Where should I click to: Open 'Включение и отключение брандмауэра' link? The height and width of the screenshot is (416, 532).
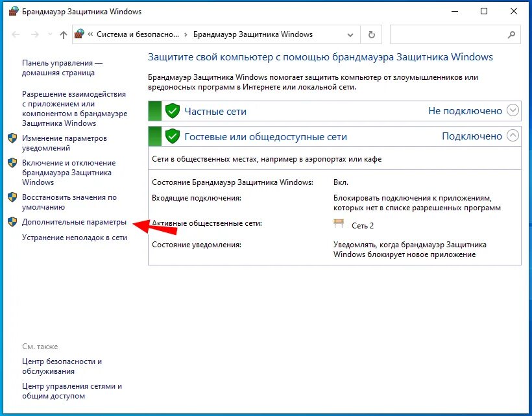coord(69,173)
